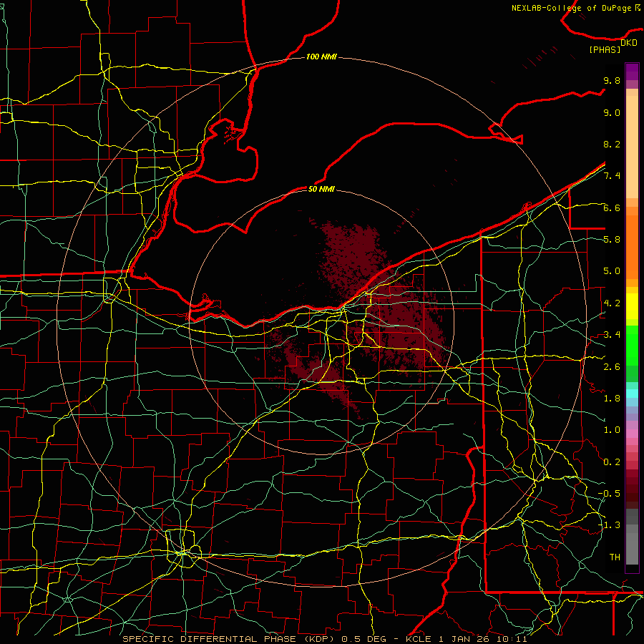Image resolution: width=644 pixels, height=644 pixels.
Task: Click the 6.6 value on the color scale
Action: coord(612,208)
